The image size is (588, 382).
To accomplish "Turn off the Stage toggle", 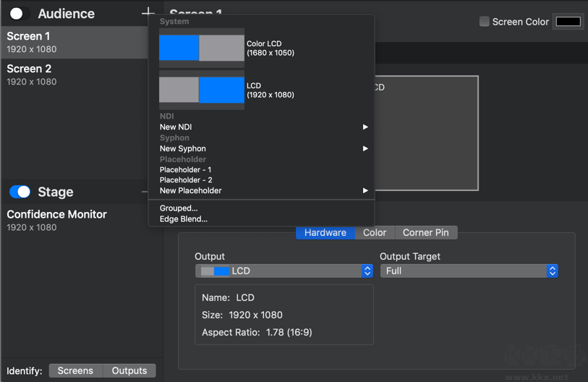I will tap(20, 192).
